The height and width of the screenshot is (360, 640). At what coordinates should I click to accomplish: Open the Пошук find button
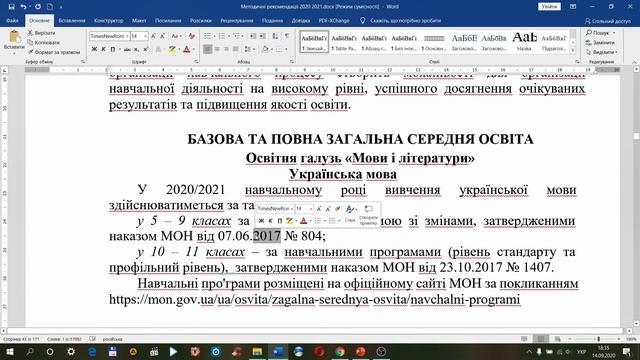601,33
